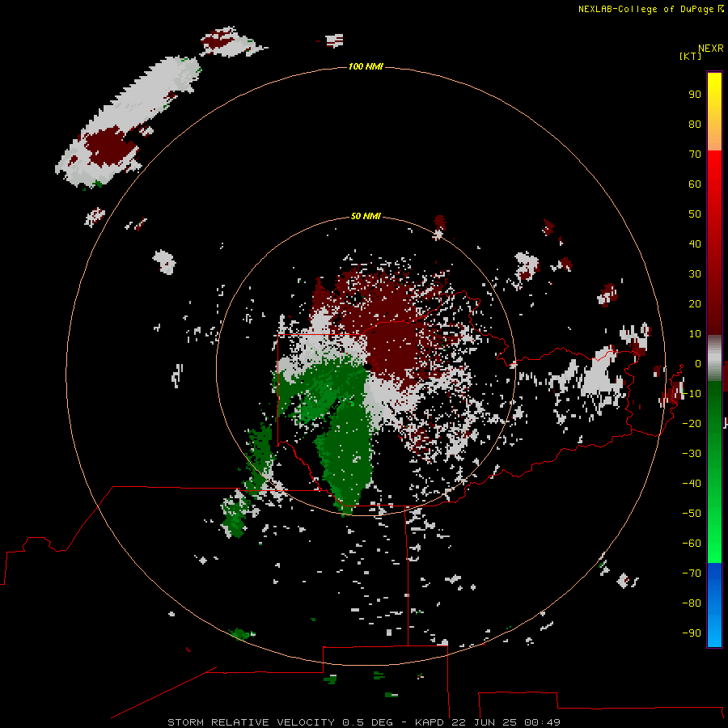
Task: Click the -10 value on velocity scale
Action: point(692,394)
